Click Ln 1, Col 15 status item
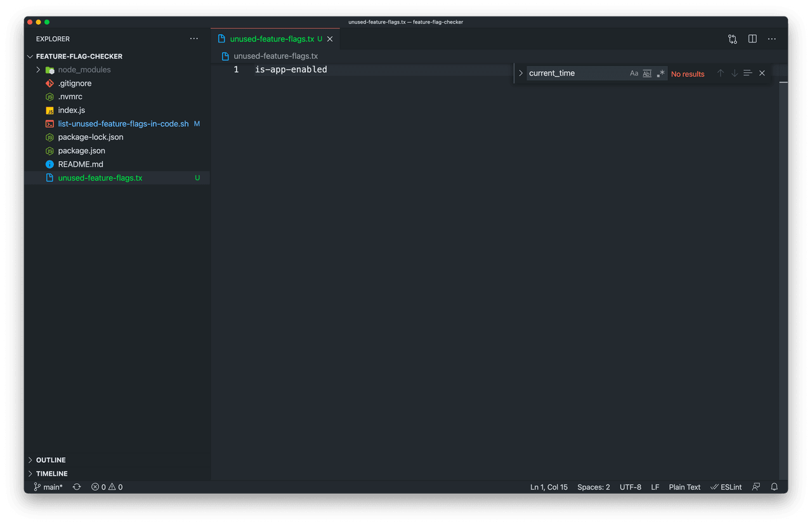Viewport: 812px width, 525px height. point(549,487)
